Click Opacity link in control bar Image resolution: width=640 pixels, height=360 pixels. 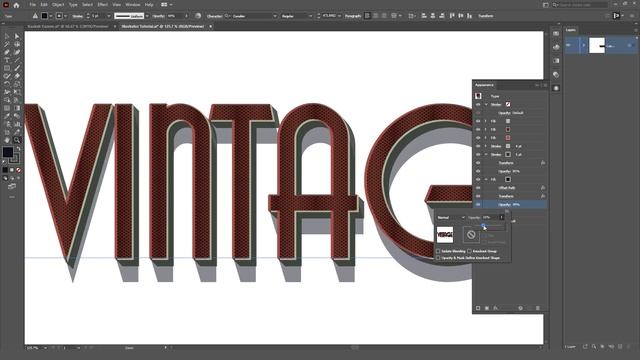[158, 16]
